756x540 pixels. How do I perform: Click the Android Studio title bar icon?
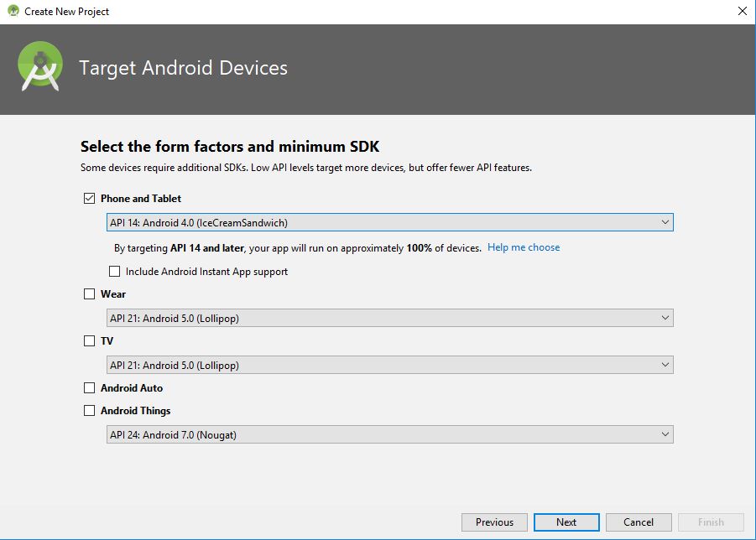pyautogui.click(x=13, y=11)
